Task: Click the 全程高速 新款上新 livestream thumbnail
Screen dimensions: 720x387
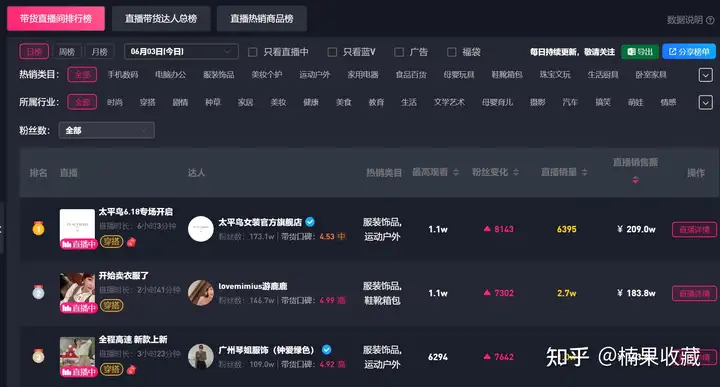Action: pyautogui.click(x=77, y=356)
